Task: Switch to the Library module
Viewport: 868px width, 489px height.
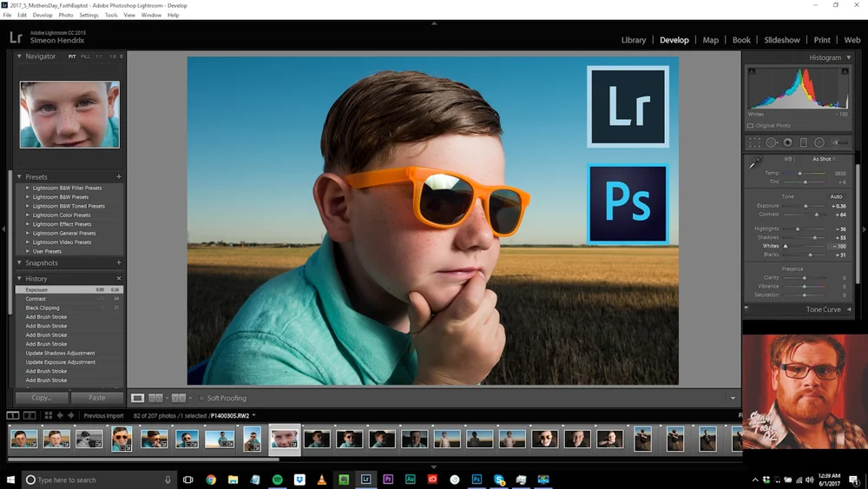Action: pos(634,40)
